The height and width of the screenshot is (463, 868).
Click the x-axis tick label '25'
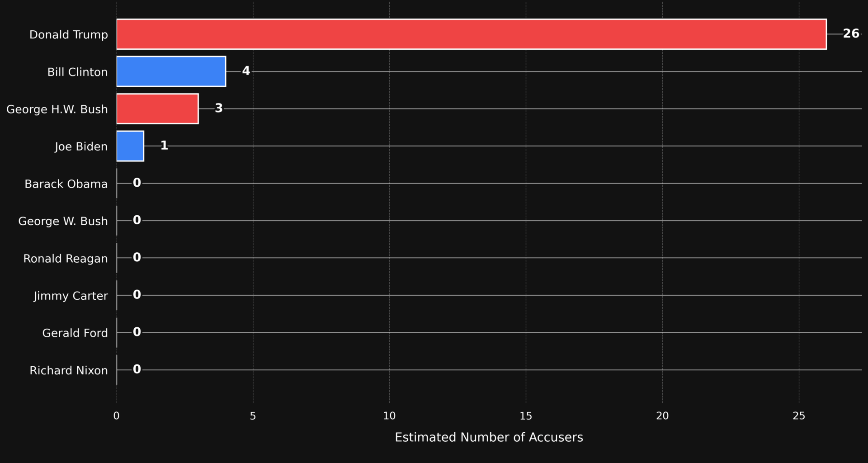[x=799, y=416]
